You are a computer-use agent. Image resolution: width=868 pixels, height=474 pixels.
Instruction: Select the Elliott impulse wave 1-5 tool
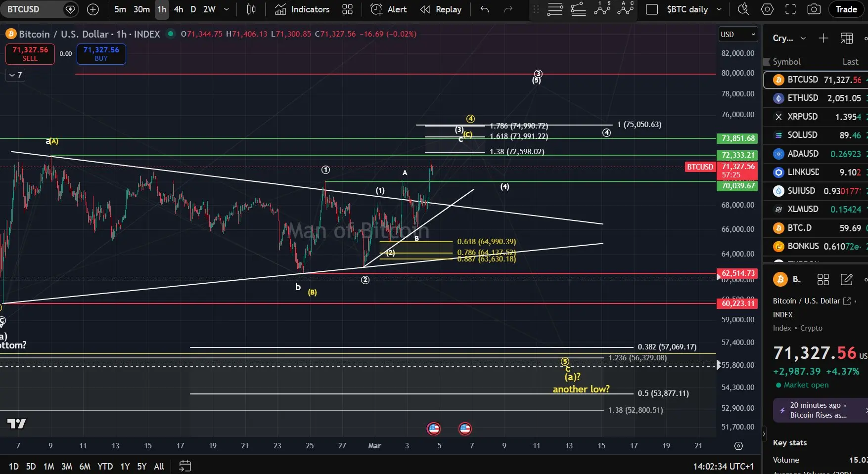(602, 8)
